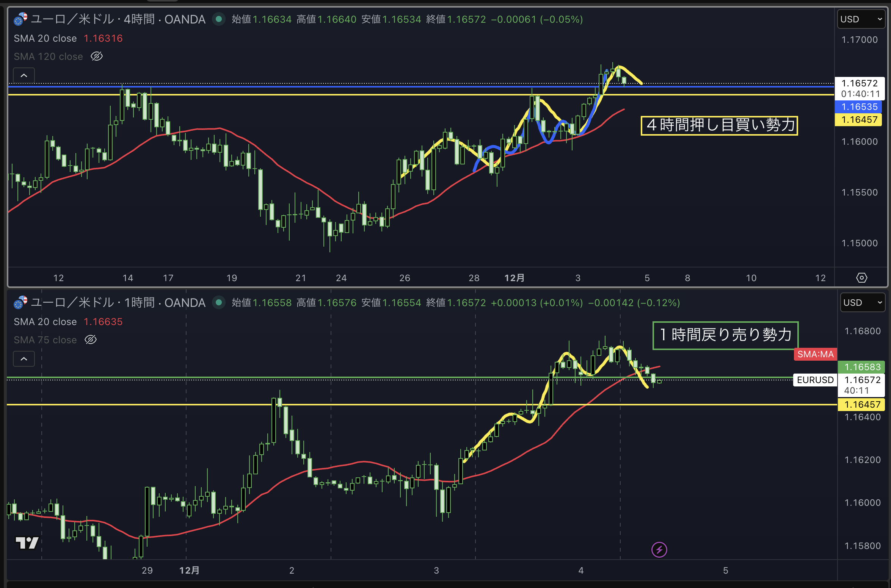Click green market status dot on 1-hour chart
891x588 pixels.
pos(219,302)
